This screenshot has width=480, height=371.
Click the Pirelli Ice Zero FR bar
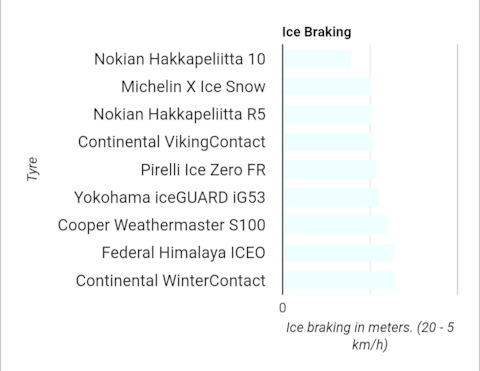coord(330,170)
